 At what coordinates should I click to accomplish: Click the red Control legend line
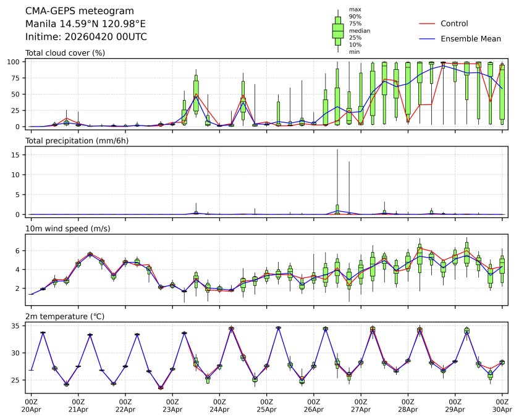428,24
